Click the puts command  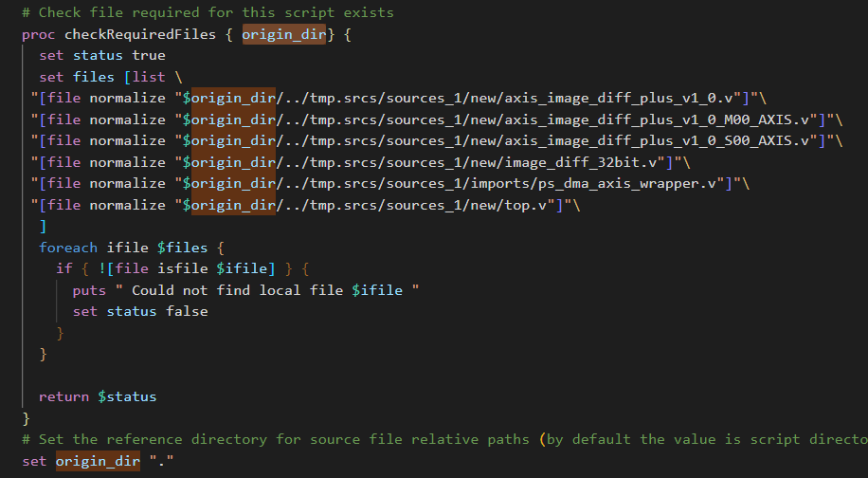tap(89, 290)
